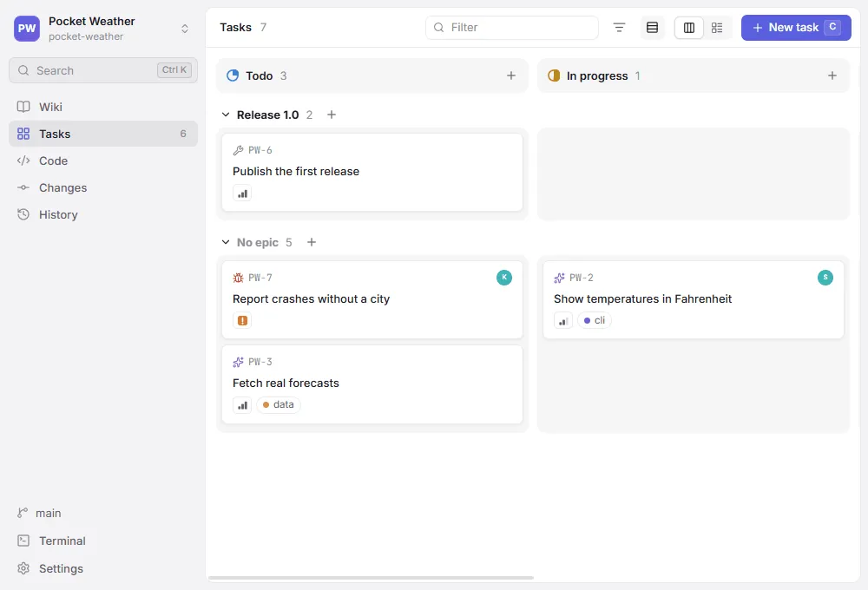Click the feature sparkle icon on PW-2
The height and width of the screenshot is (590, 868).
[559, 278]
